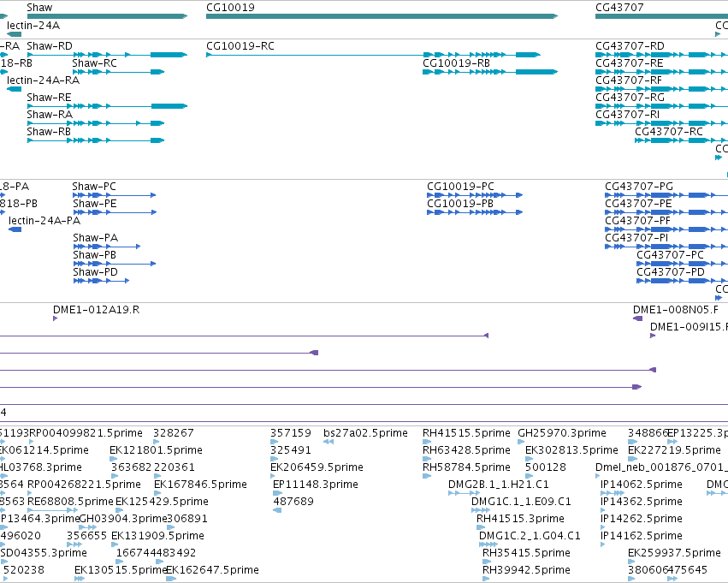Select the RH39942.5prime EST label
This screenshot has width=728, height=583.
(x=526, y=571)
